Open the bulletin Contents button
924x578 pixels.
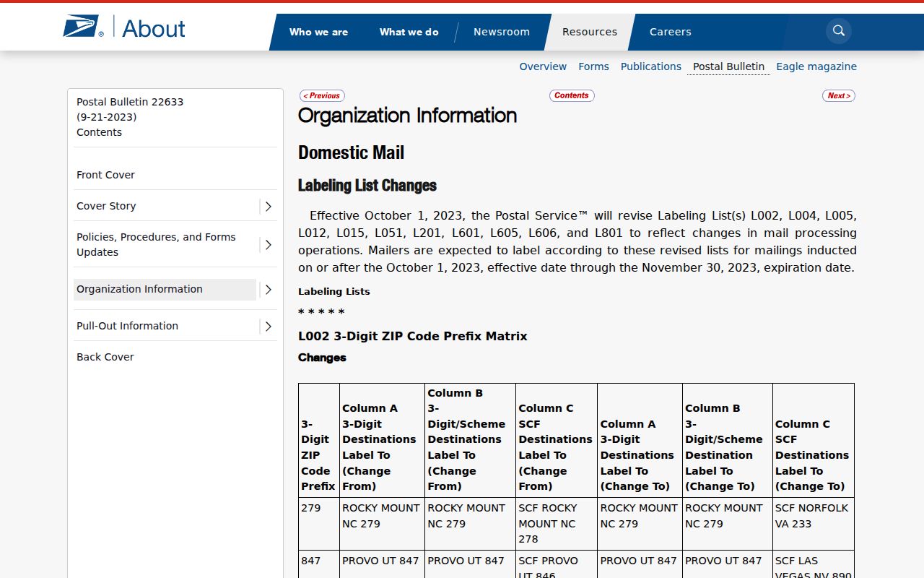[572, 95]
